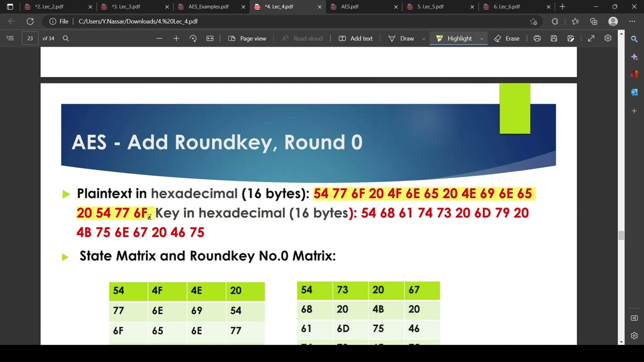Go back to the previous page
Screen dimensions: 644x362
pos(12,22)
